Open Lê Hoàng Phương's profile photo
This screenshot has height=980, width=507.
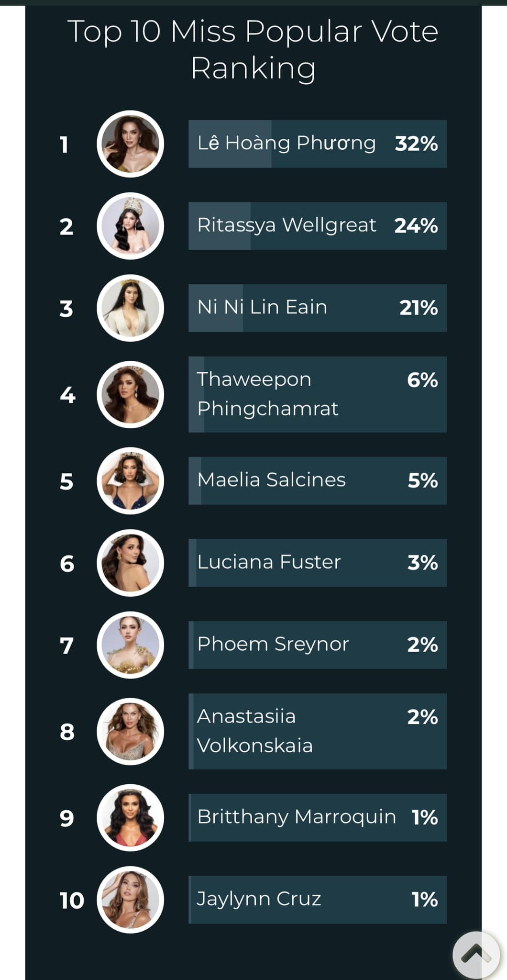130,144
